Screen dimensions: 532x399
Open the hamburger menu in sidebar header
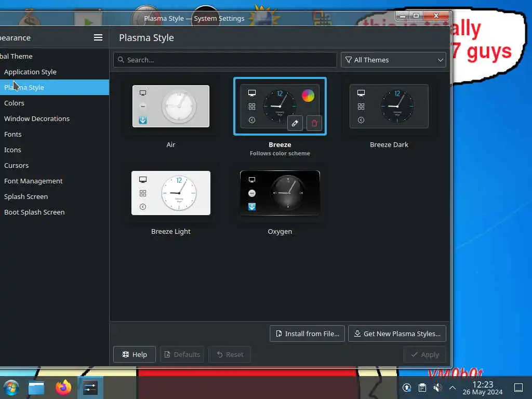98,37
